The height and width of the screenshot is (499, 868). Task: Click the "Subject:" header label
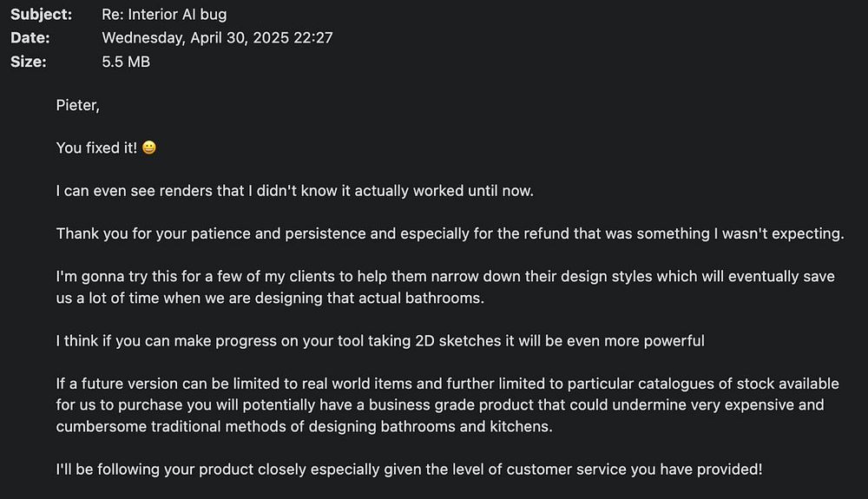[42, 14]
